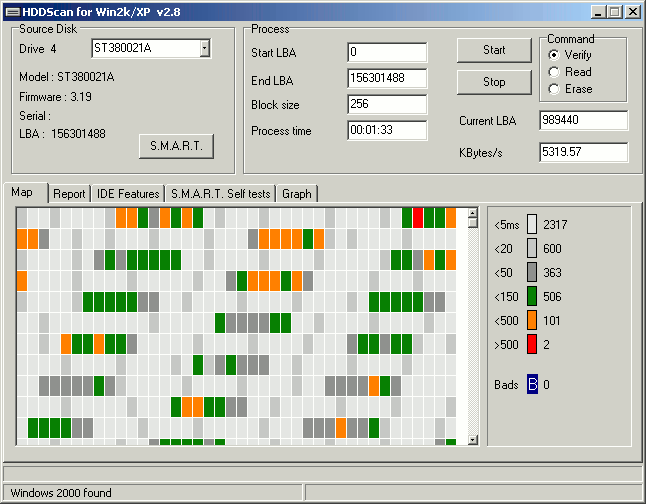This screenshot has height=504, width=646.
Task: Click into the Start LBA field
Action: (x=386, y=52)
